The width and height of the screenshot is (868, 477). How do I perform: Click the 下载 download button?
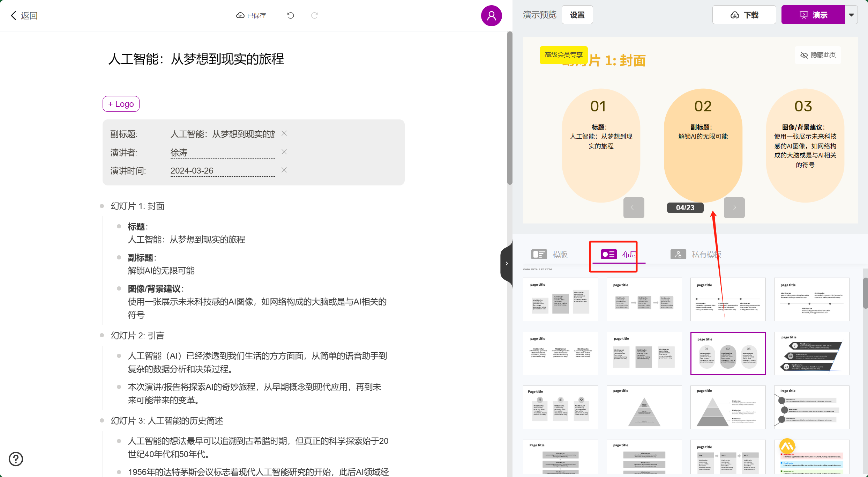pos(744,15)
